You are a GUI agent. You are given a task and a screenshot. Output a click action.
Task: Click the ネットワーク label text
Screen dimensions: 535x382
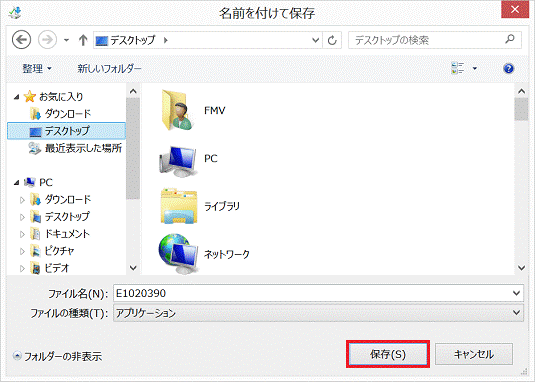point(227,254)
